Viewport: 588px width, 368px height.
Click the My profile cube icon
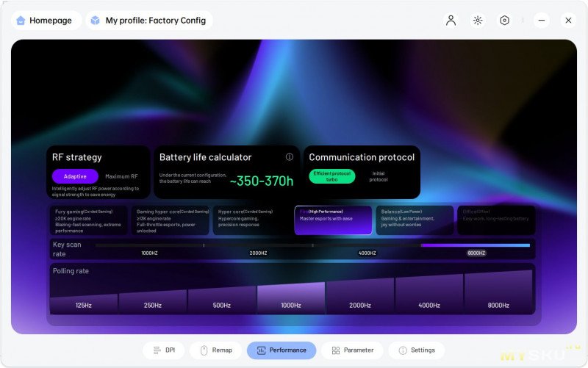(95, 21)
